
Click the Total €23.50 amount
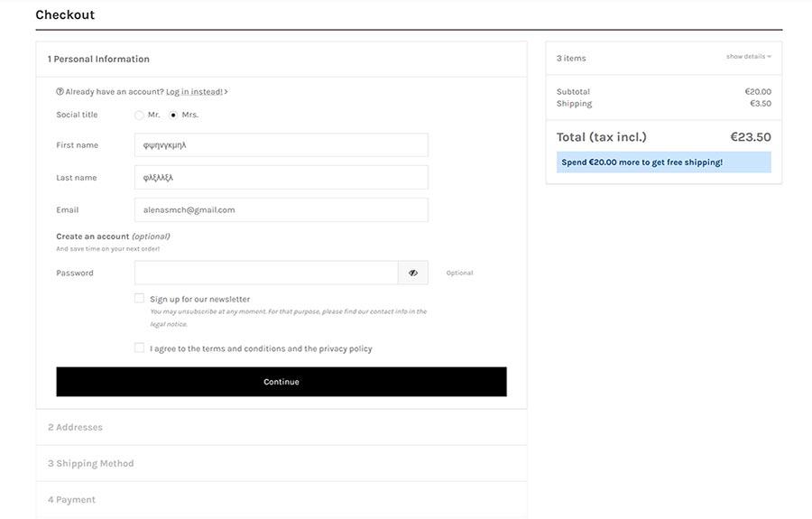tap(751, 137)
